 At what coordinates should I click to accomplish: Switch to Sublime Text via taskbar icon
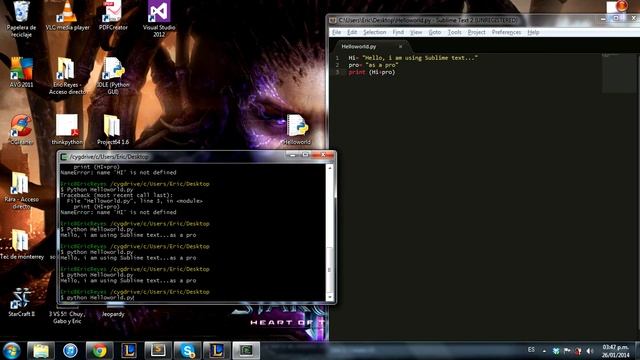[x=158, y=351]
